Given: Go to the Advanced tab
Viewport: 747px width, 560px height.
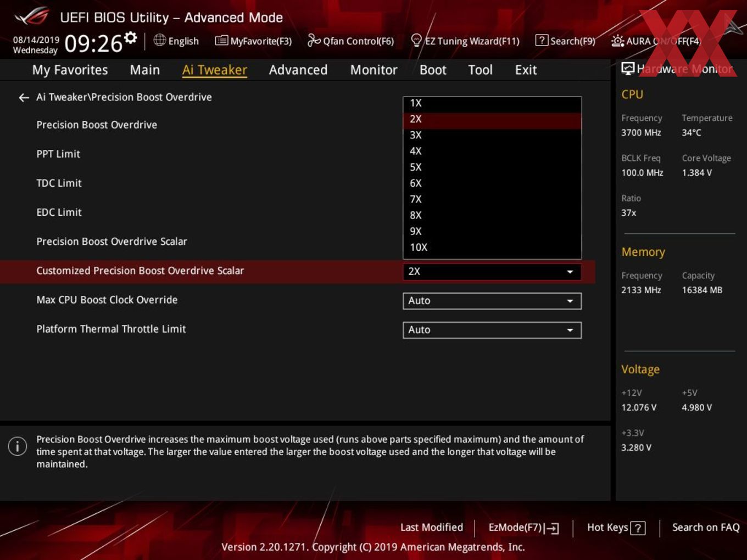Looking at the screenshot, I should click(x=298, y=70).
